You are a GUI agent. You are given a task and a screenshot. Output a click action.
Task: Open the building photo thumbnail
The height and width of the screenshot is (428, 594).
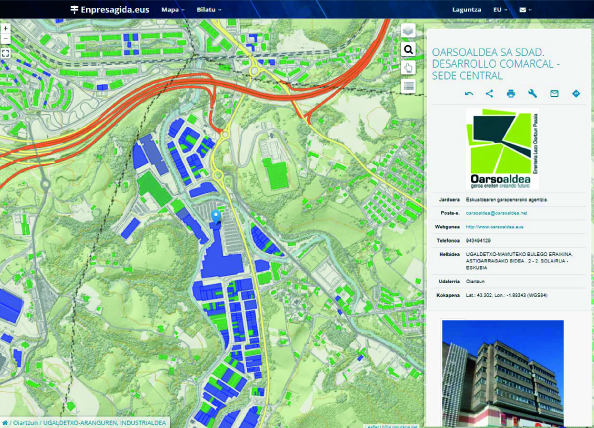coord(503,373)
